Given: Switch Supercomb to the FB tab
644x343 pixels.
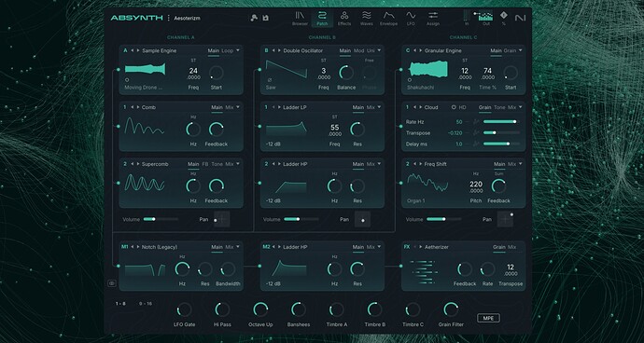Looking at the screenshot, I should point(205,164).
